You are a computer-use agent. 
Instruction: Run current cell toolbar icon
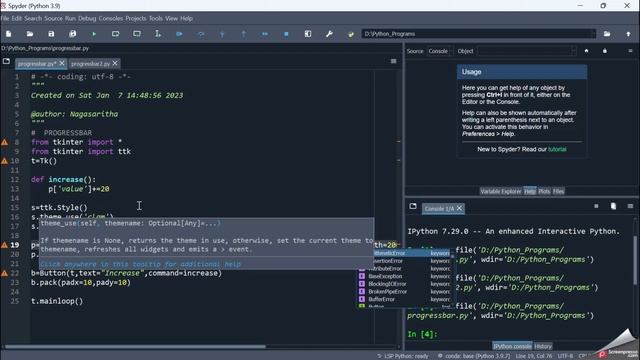point(116,34)
